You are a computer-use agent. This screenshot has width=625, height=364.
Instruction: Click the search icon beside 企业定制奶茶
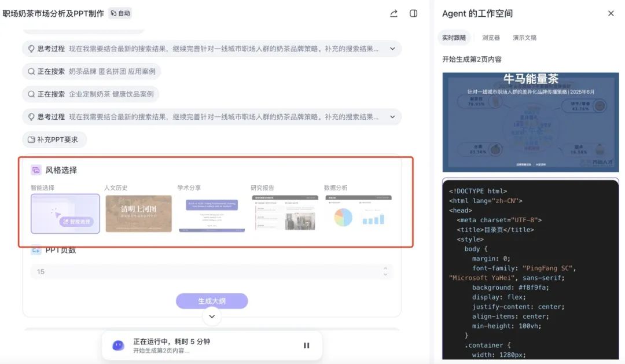coord(31,94)
